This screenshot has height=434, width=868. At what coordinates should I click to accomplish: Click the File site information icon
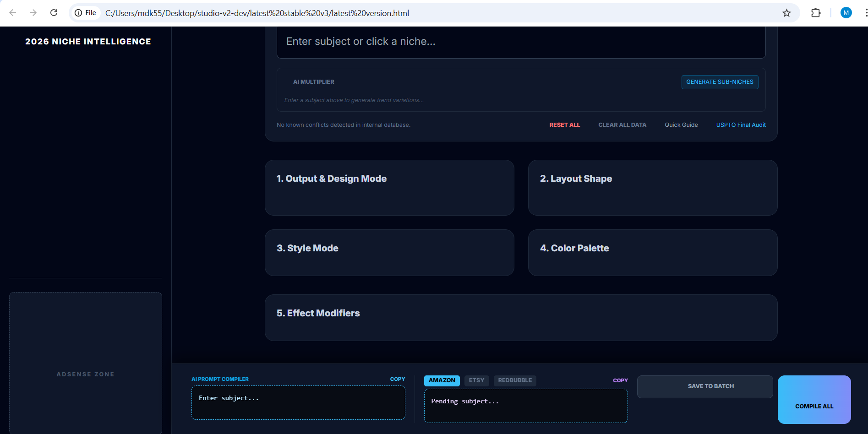click(x=78, y=13)
